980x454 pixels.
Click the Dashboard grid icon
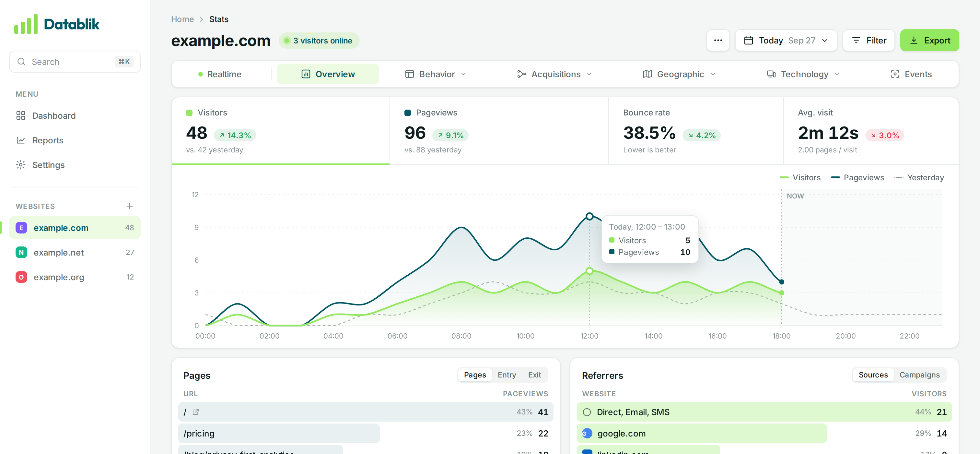[20, 116]
